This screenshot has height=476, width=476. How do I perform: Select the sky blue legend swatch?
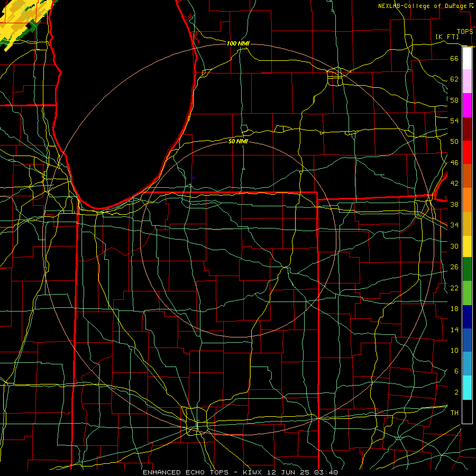(467, 364)
